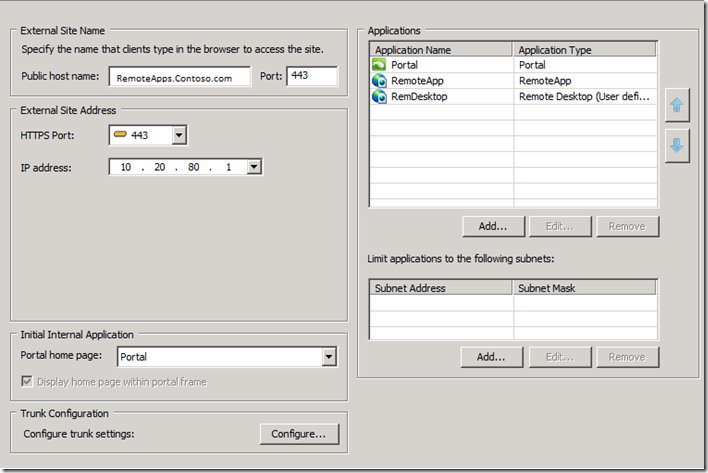
Task: Click the IP octet 20
Action: pos(159,167)
